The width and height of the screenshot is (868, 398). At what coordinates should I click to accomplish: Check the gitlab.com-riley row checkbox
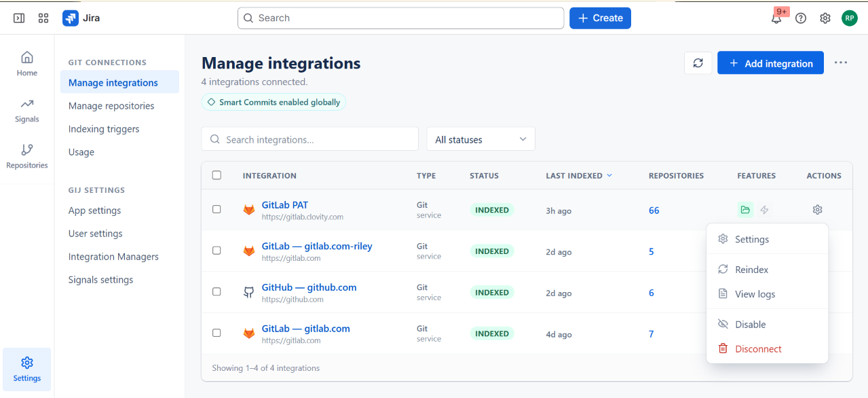click(x=216, y=251)
